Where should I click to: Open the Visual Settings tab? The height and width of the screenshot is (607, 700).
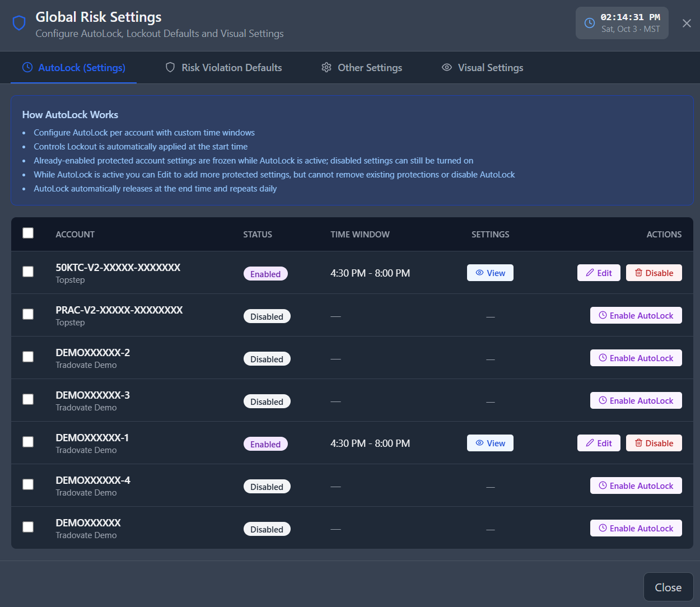(483, 68)
